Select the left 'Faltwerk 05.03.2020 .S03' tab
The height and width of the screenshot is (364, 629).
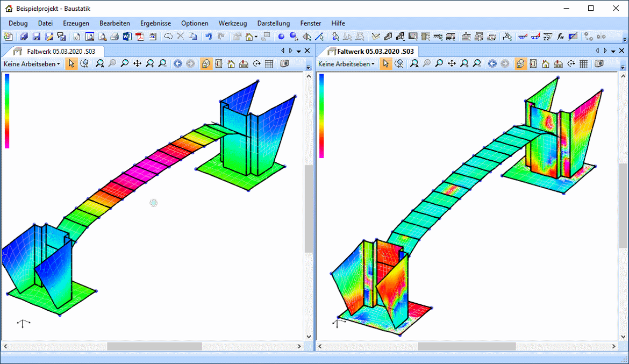(x=58, y=51)
